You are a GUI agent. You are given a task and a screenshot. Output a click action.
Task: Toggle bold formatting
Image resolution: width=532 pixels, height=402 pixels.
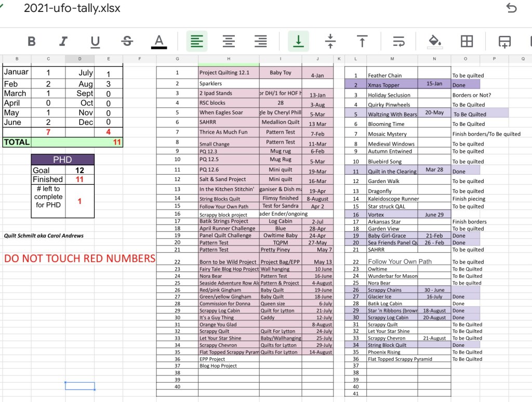point(32,41)
